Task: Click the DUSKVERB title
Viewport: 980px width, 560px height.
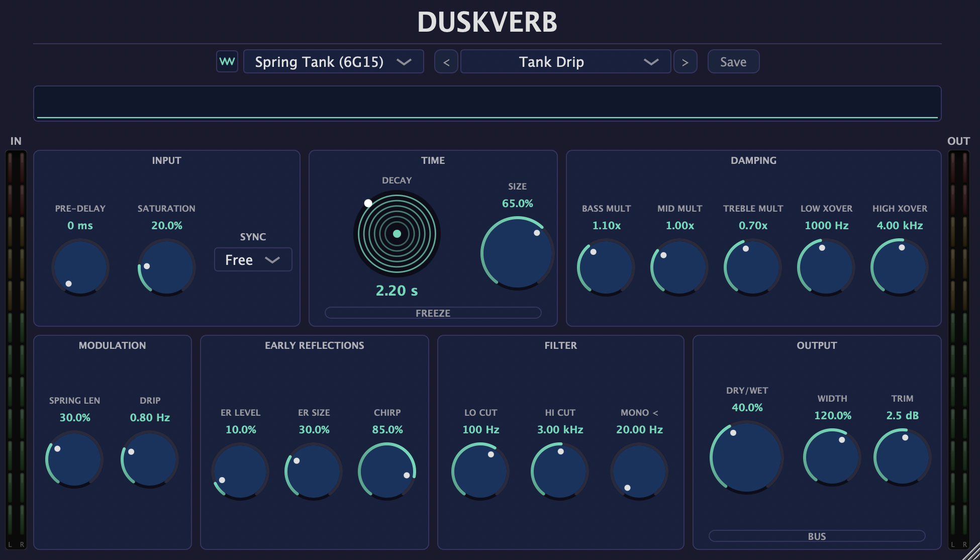Action: pos(487,22)
